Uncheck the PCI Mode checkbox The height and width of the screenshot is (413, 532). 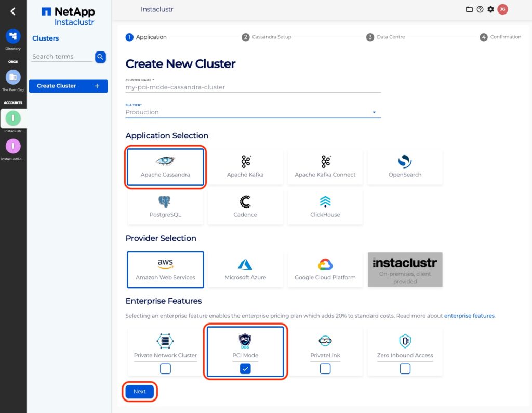coord(245,369)
